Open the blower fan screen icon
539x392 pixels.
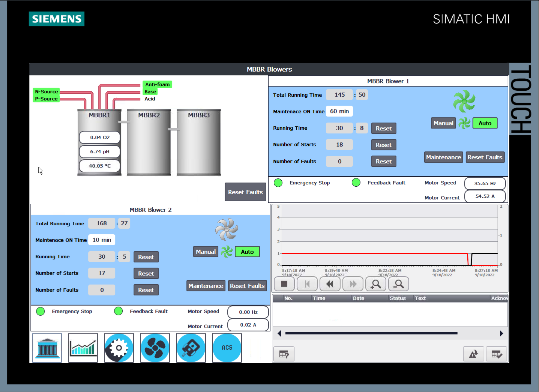tap(155, 348)
